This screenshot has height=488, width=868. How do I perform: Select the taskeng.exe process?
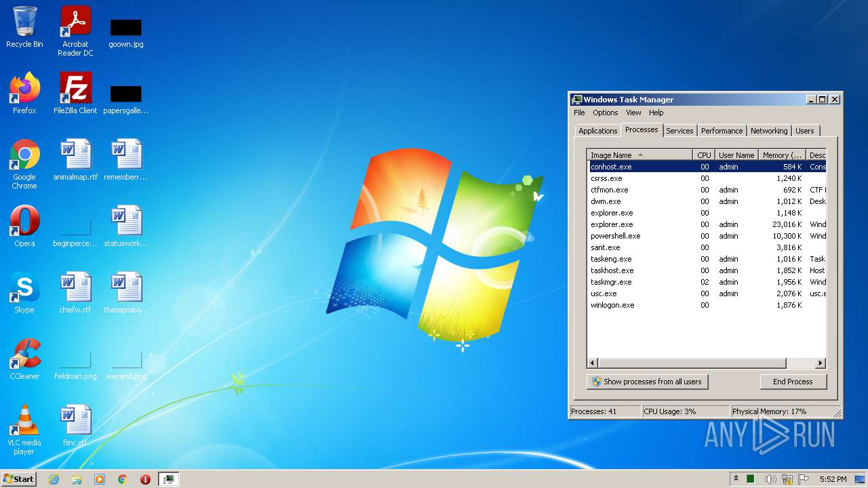707,259
